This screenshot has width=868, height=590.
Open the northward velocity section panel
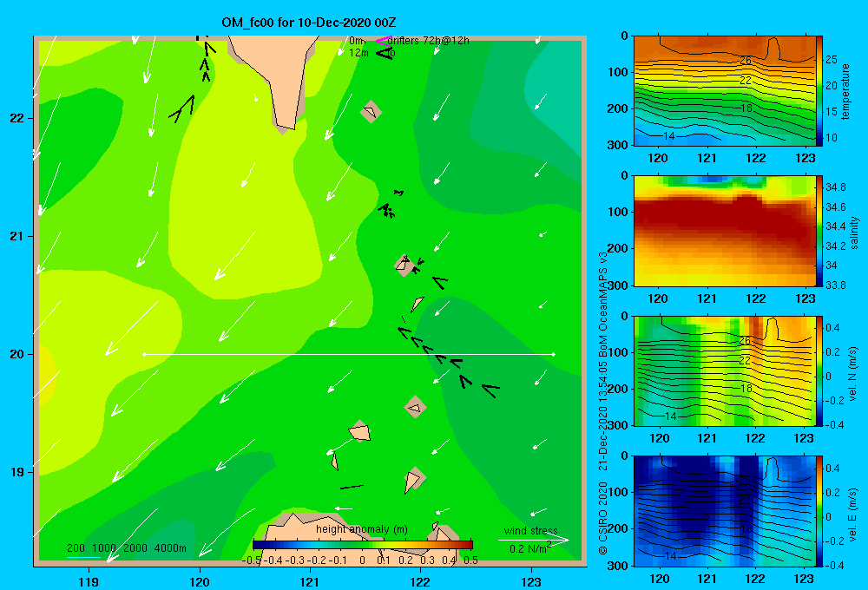coord(724,370)
